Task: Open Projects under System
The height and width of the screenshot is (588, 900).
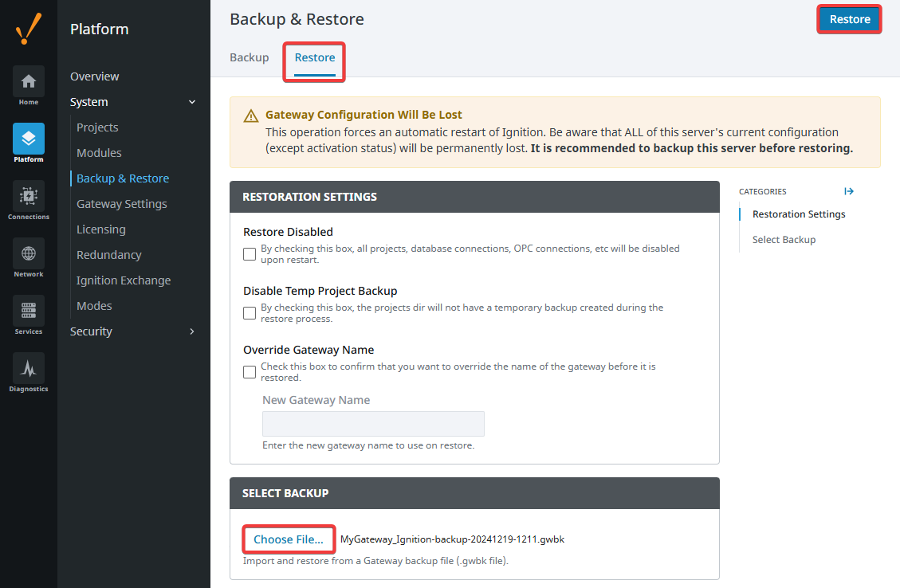Action: (97, 127)
